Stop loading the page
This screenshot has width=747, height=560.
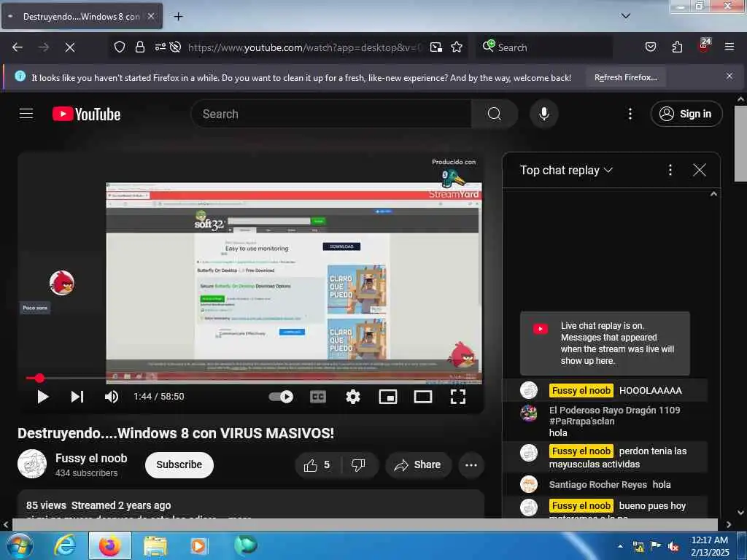(69, 47)
